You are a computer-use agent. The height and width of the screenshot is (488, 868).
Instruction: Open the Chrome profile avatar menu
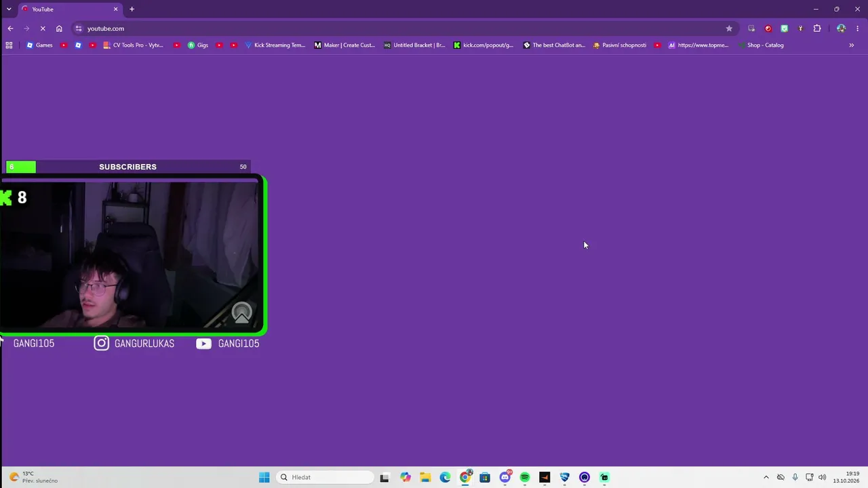[x=841, y=28]
